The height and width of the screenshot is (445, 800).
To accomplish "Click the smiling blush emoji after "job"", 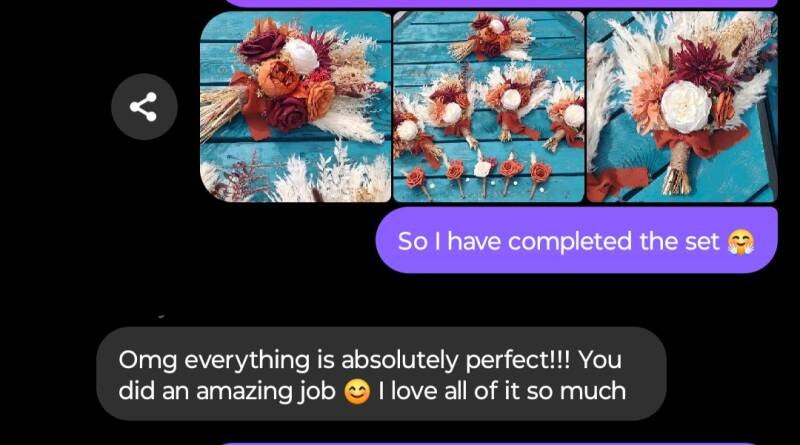I will (357, 392).
